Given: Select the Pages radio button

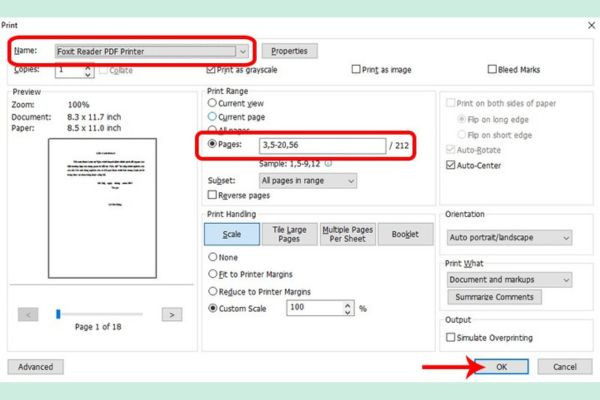Looking at the screenshot, I should tap(212, 144).
